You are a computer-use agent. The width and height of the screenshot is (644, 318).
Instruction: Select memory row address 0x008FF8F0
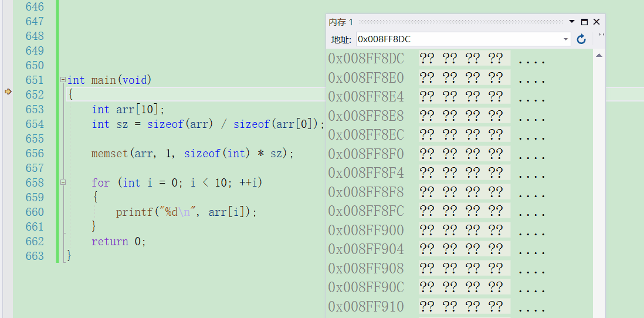(x=366, y=154)
